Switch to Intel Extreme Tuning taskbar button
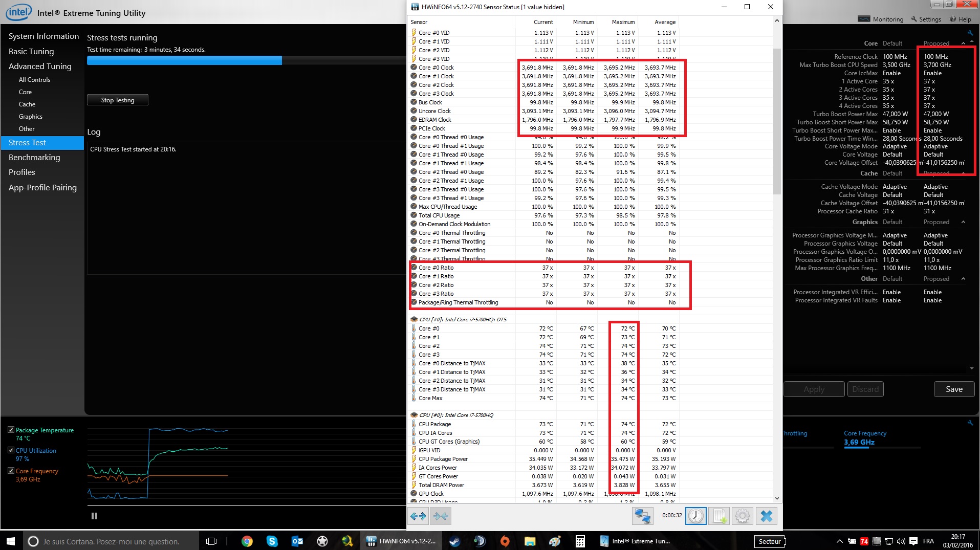The image size is (980, 550). tap(635, 541)
